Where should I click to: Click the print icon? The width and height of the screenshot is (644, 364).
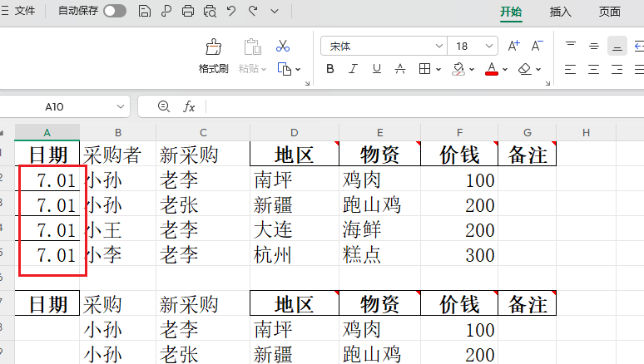pyautogui.click(x=188, y=11)
